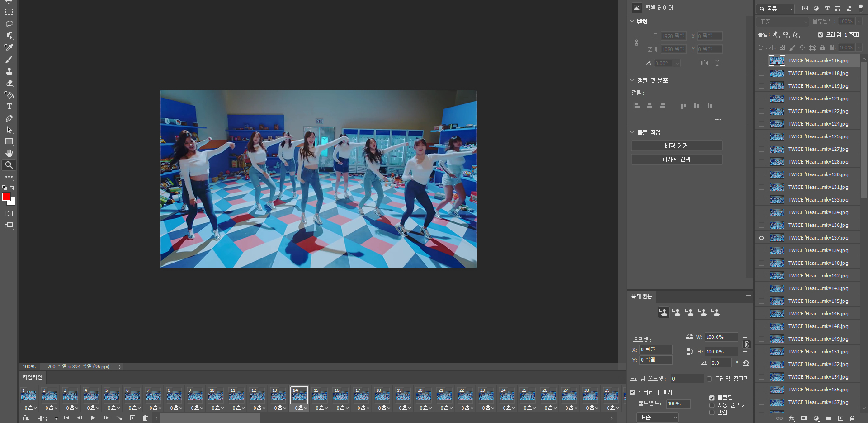
Task: Enable 자동 숨기기 checkbox
Action: tap(712, 405)
